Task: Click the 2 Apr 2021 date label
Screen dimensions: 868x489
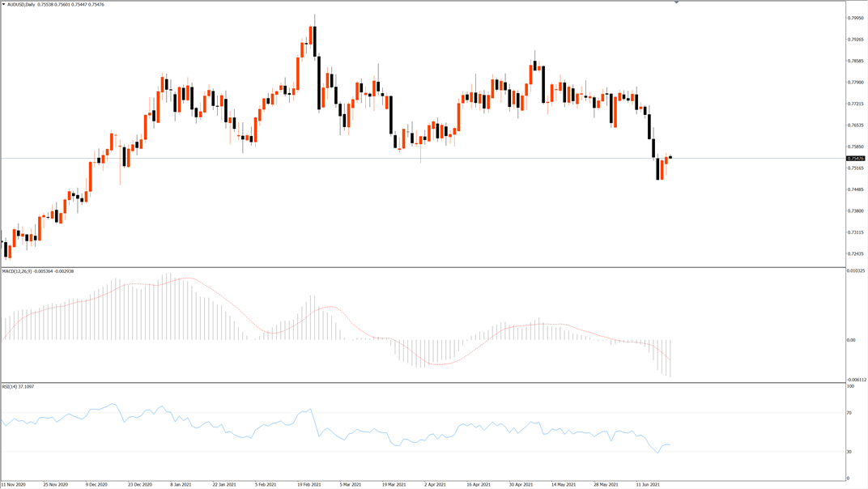Action: click(x=435, y=485)
